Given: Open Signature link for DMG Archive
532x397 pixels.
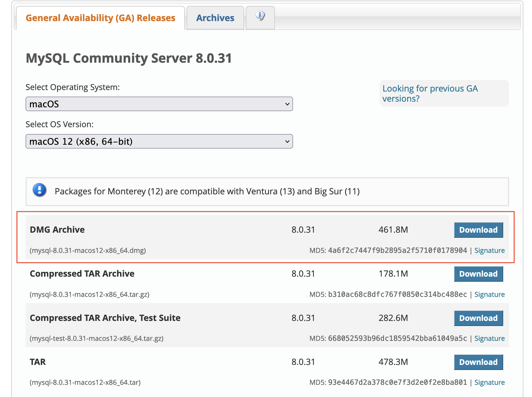Looking at the screenshot, I should [489, 251].
